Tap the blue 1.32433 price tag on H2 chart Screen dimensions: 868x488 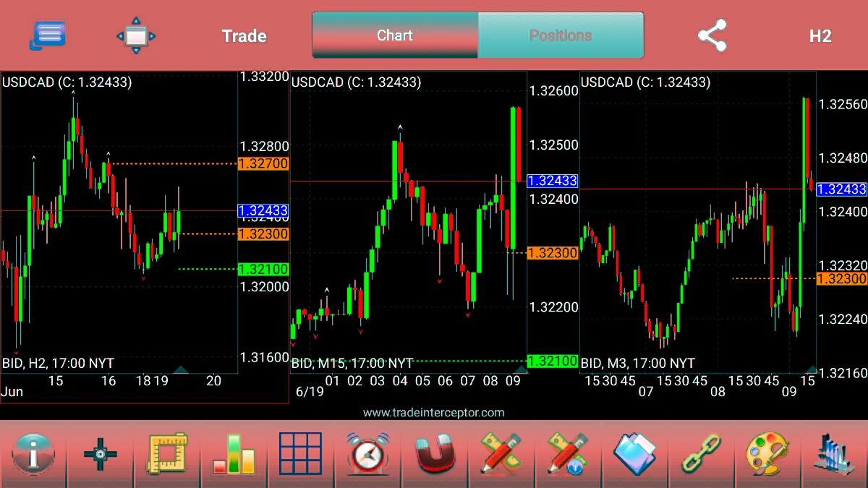(x=263, y=210)
